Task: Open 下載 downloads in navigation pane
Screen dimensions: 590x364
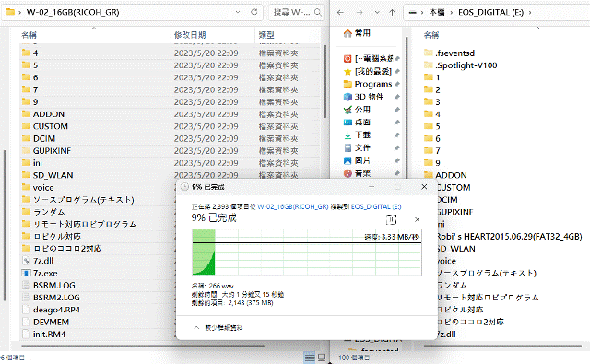Action: [x=357, y=135]
